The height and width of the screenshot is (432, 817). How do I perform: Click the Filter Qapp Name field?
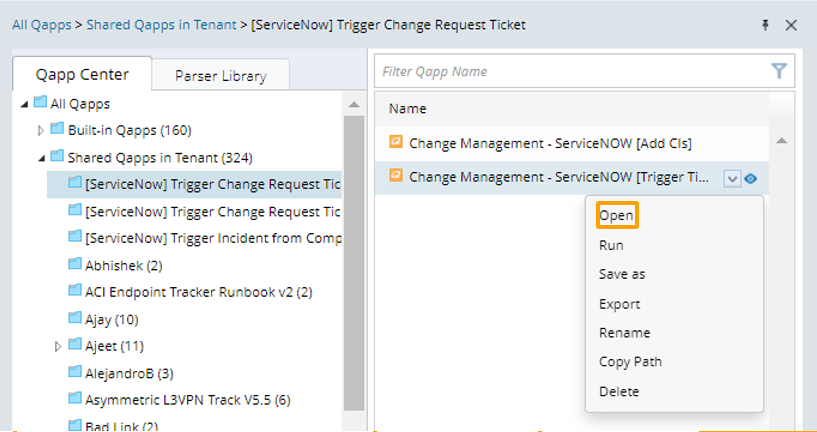tap(570, 71)
